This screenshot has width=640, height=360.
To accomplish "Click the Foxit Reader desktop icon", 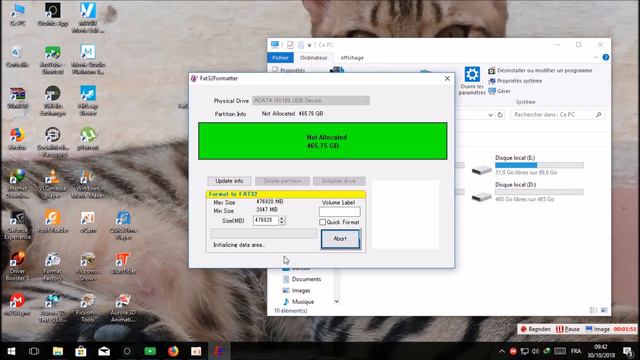I will 53,222.
